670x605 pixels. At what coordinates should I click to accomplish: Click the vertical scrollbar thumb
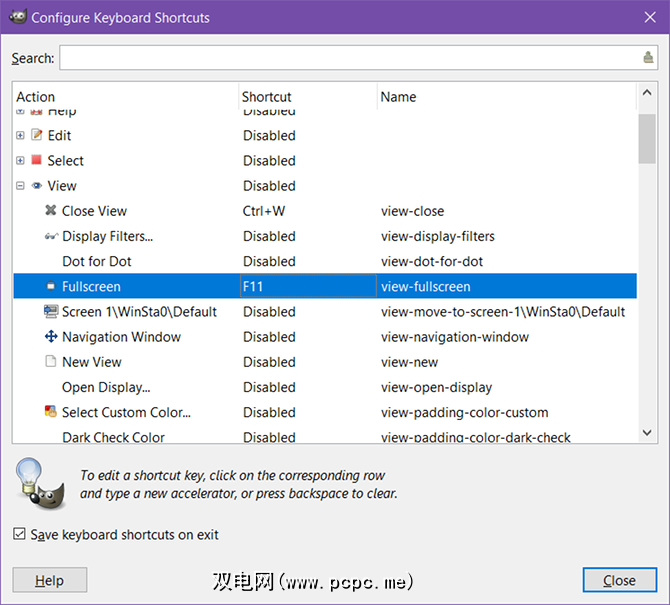(647, 139)
